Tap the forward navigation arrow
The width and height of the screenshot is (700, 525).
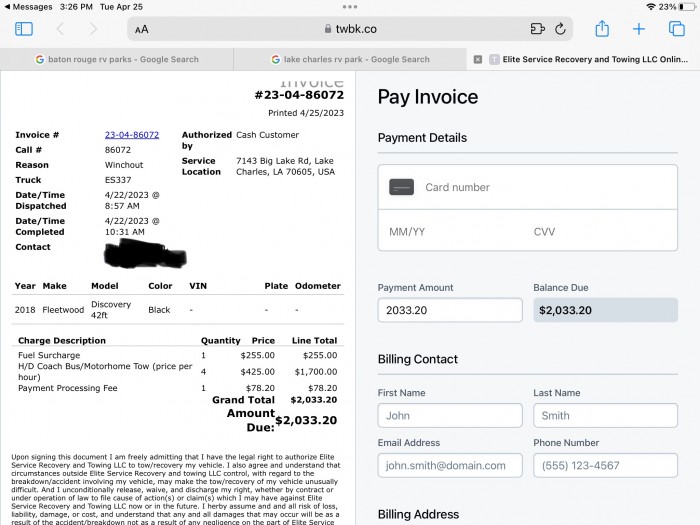pos(93,29)
